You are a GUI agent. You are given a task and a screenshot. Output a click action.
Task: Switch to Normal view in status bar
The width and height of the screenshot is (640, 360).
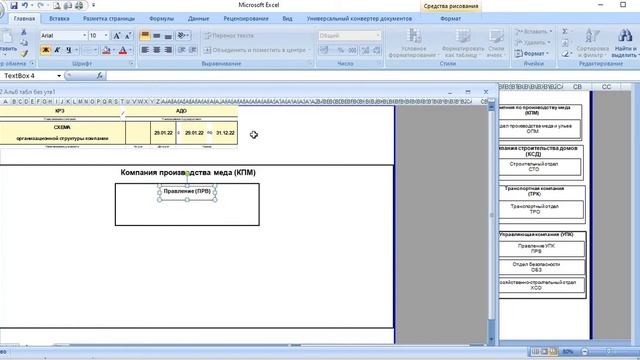pos(535,351)
